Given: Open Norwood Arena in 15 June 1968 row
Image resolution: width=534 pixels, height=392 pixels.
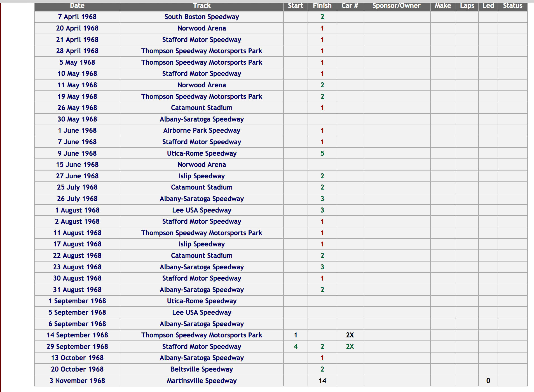Looking at the screenshot, I should pos(202,165).
